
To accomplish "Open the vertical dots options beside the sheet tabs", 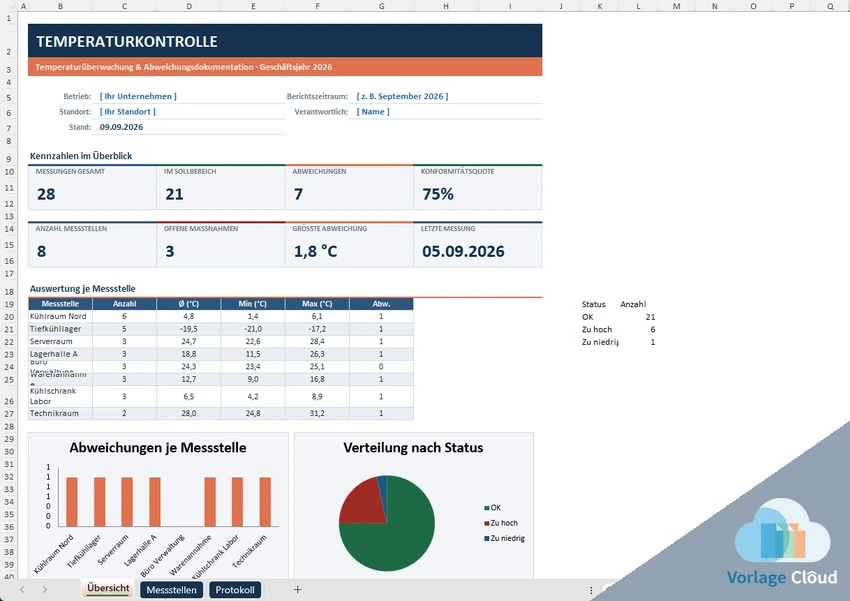I will pyautogui.click(x=591, y=590).
